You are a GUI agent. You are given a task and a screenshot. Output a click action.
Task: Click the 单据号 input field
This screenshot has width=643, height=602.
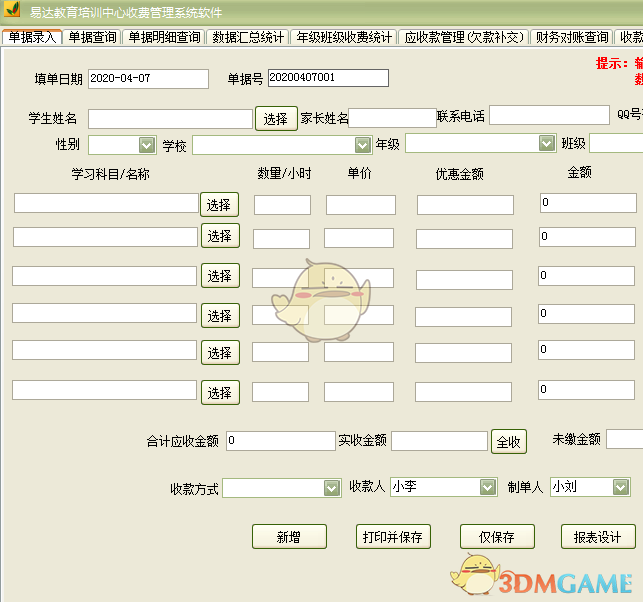(328, 78)
